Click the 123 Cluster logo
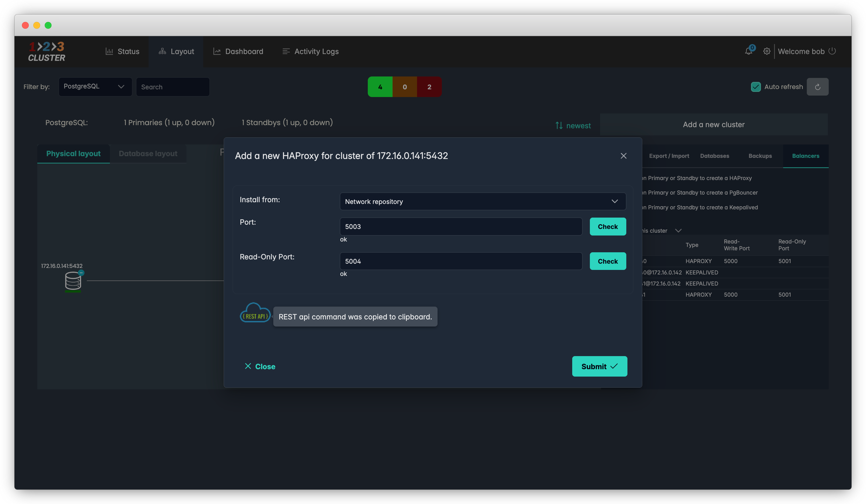The height and width of the screenshot is (504, 866). coord(47,51)
